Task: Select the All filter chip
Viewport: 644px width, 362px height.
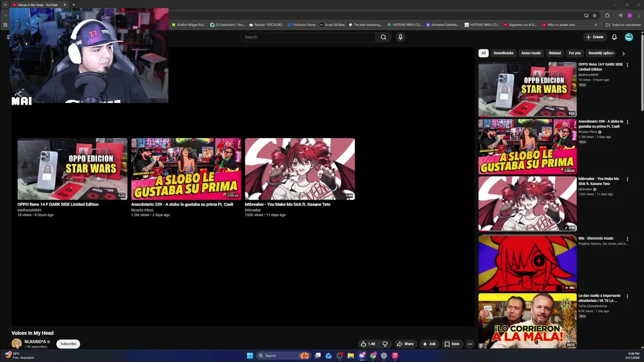Action: pyautogui.click(x=484, y=53)
